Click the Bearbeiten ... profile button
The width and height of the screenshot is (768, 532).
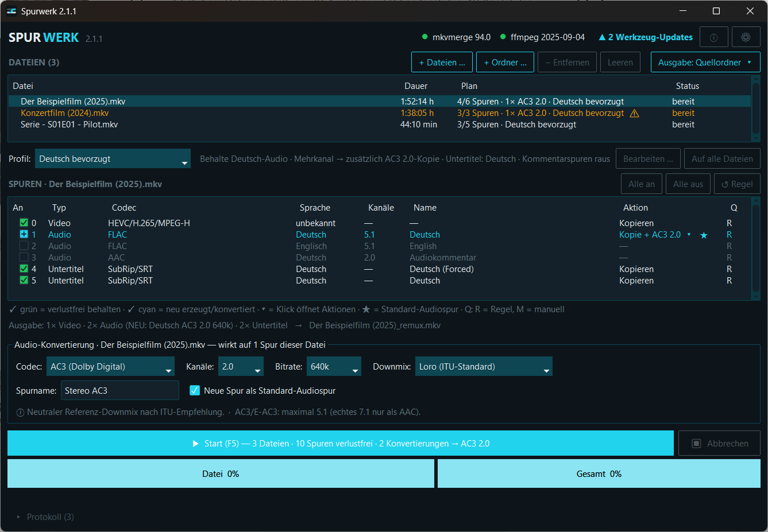point(649,159)
